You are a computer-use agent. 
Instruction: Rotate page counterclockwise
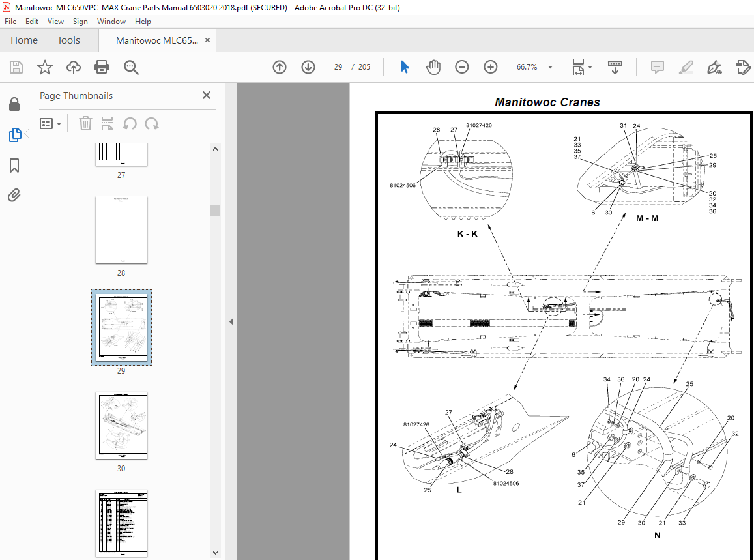(x=129, y=124)
